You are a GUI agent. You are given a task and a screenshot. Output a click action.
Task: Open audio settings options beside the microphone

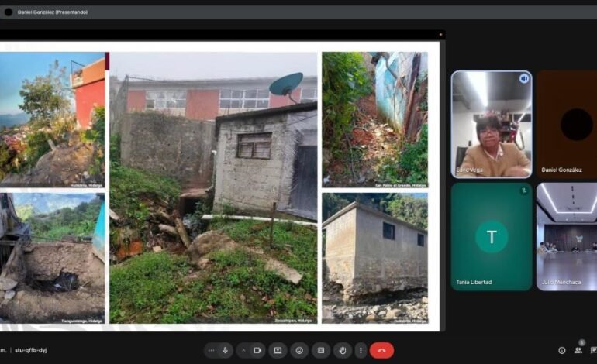tap(212, 351)
